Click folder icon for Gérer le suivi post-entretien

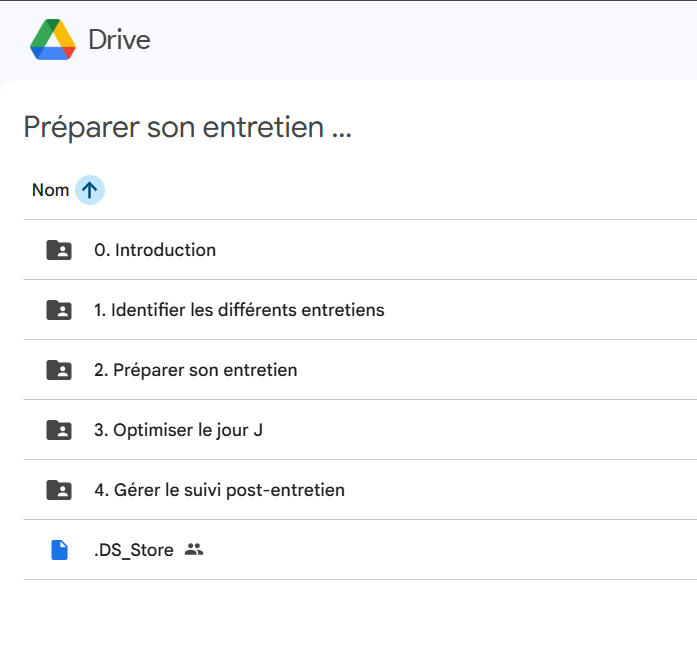click(59, 490)
